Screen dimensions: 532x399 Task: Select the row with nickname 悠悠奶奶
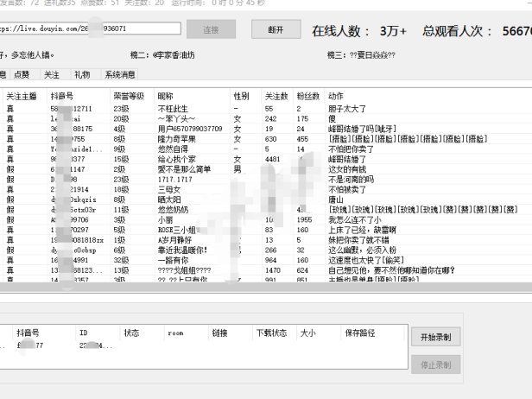pyautogui.click(x=266, y=210)
